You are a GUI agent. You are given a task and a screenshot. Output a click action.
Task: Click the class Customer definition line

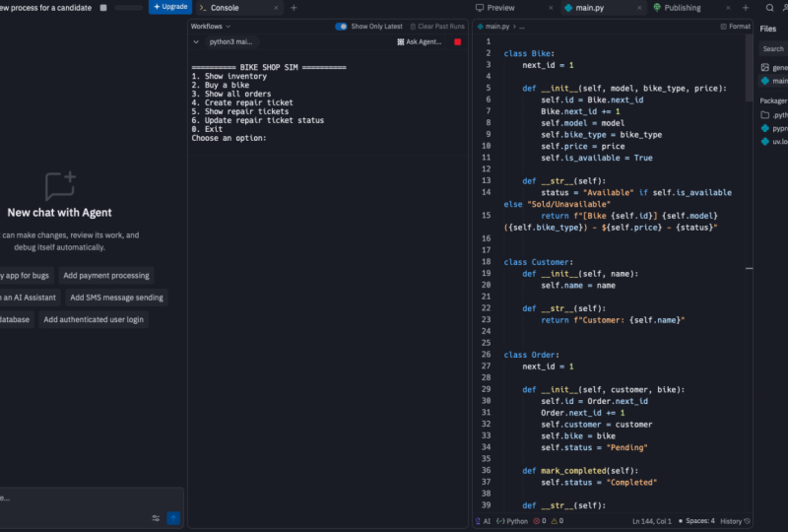pyautogui.click(x=538, y=262)
